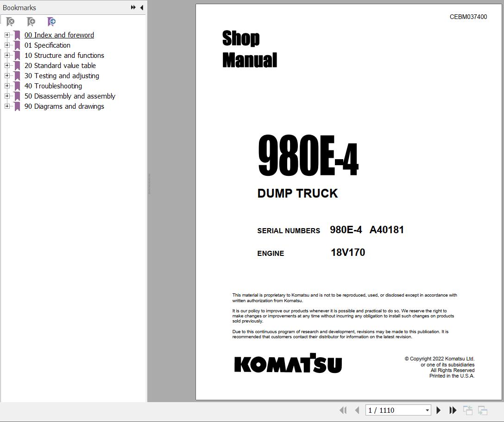Image resolution: width=504 pixels, height=422 pixels.
Task: Click the Printed in the U.S.A. line
Action: [452, 376]
